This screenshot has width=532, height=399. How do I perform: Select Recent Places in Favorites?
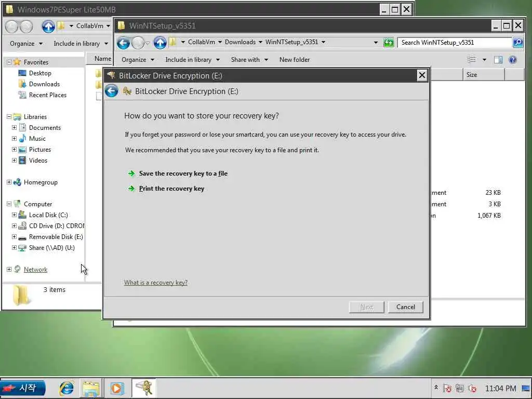point(47,95)
